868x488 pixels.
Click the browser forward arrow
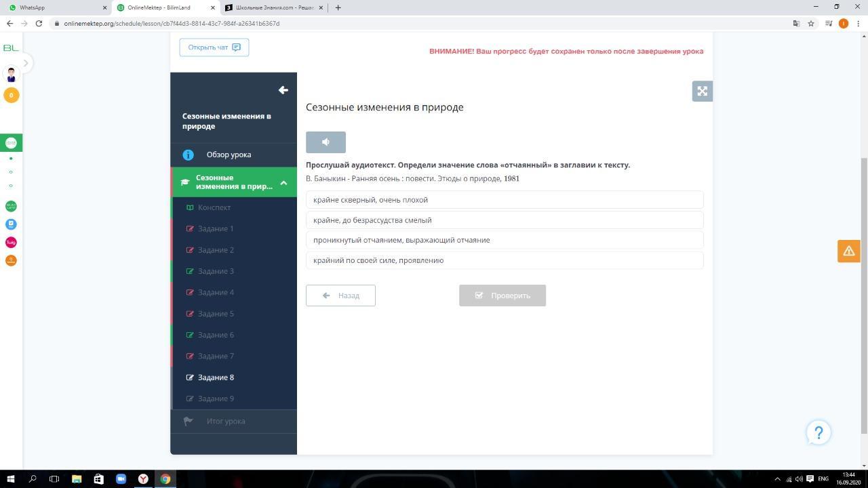[24, 23]
